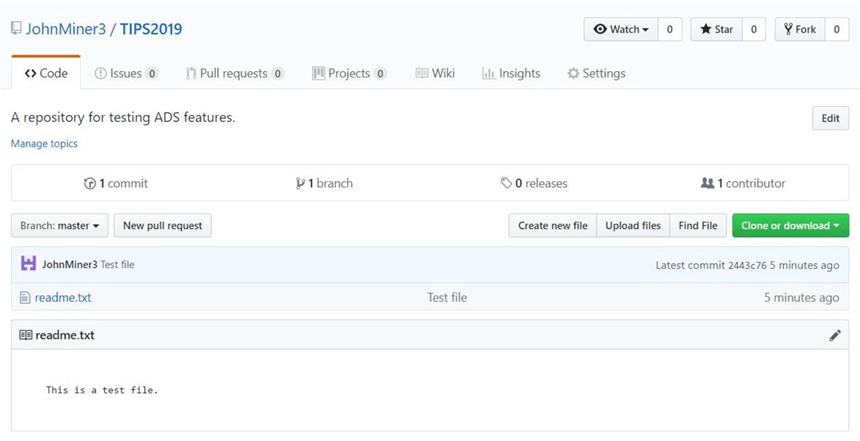Screen dimensions: 860x441
Task: Star the TIPS2019 repository
Action: pyautogui.click(x=716, y=29)
